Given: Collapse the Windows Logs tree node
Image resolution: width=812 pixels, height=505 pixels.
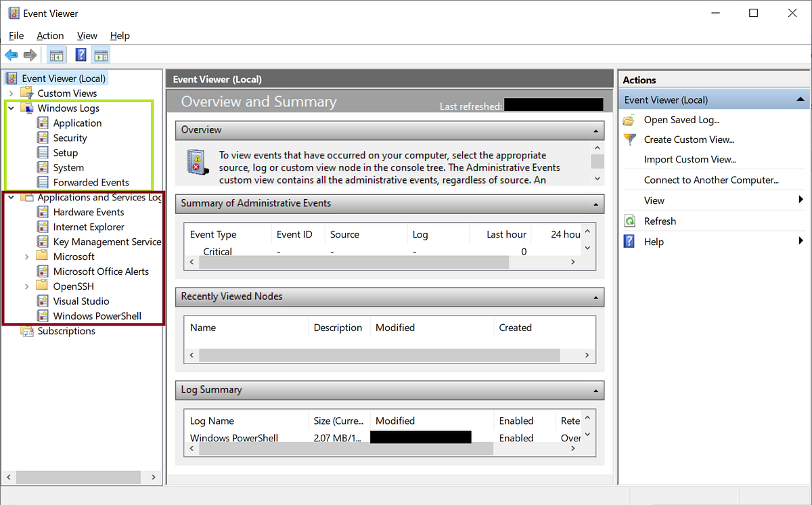Looking at the screenshot, I should click(10, 108).
